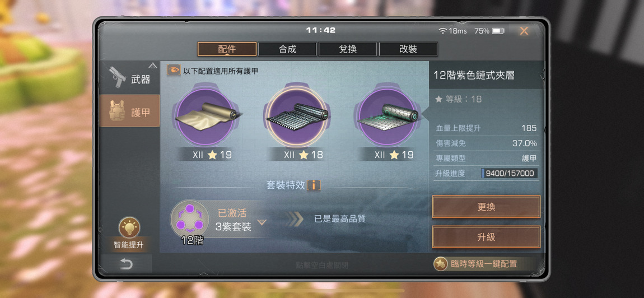
Task: Tap the 3-purple set emblem icon
Action: [x=189, y=219]
